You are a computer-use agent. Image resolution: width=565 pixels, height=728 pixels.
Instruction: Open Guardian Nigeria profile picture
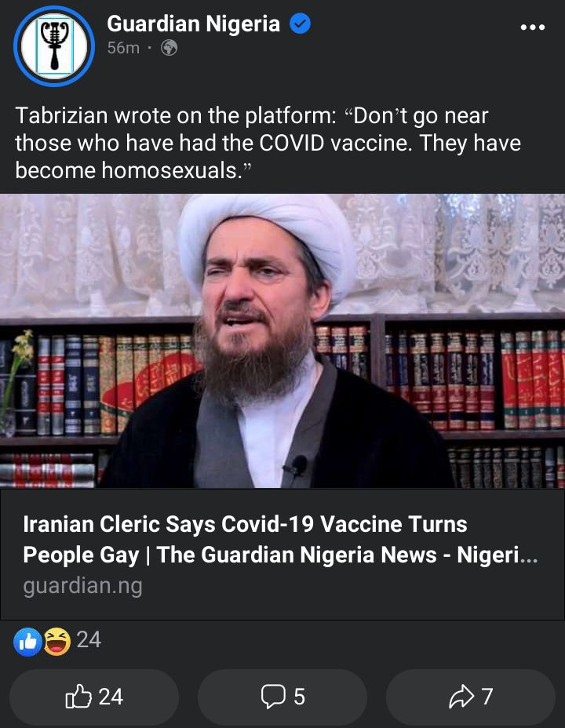54,46
